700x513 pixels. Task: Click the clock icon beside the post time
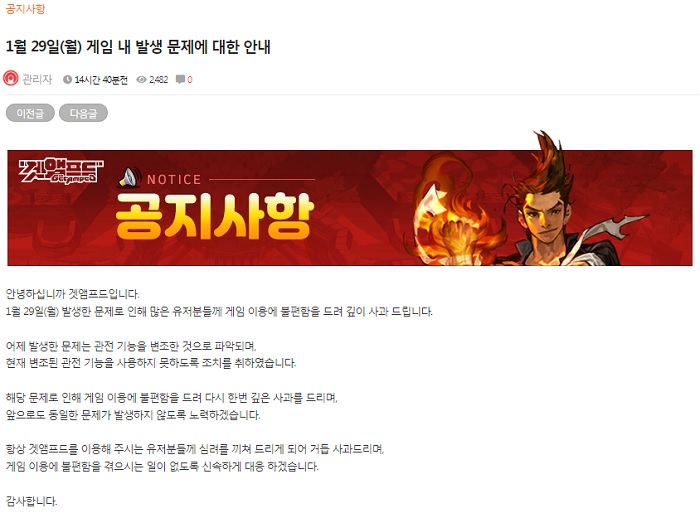click(x=67, y=79)
